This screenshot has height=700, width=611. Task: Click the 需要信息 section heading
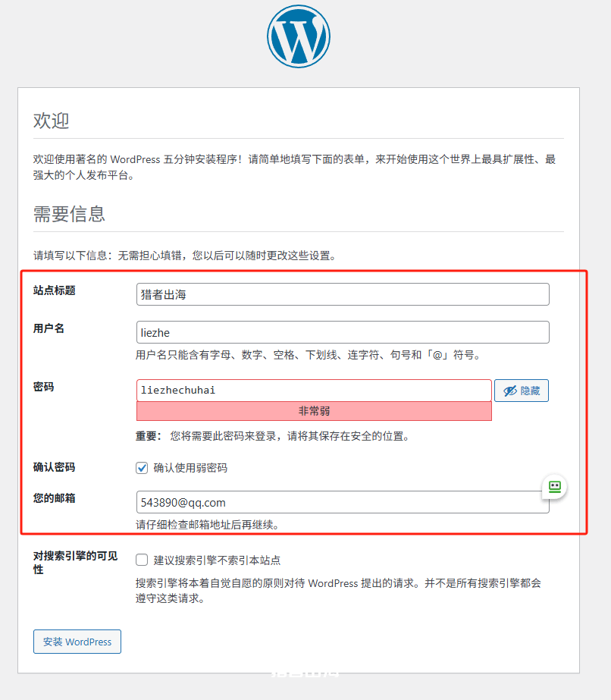click(69, 214)
